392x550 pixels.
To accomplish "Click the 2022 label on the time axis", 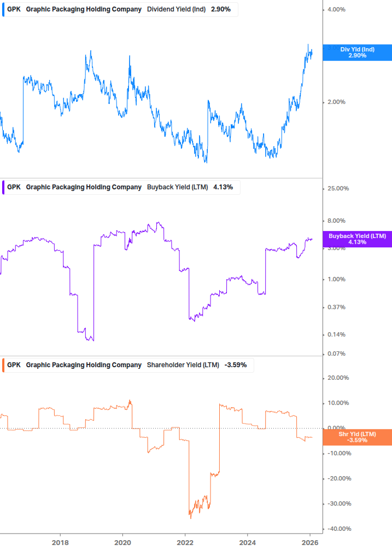I will pos(185,543).
